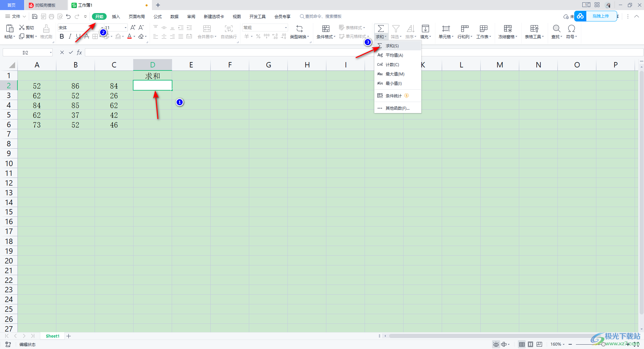Click the Merge and Center (合并居中) icon

(207, 29)
